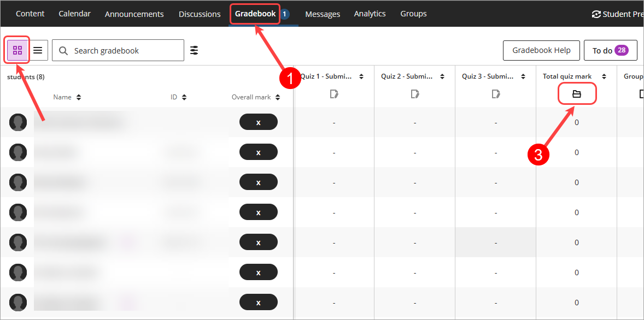Screen dimensions: 644x320
Task: Open the Content tab
Action: (30, 14)
